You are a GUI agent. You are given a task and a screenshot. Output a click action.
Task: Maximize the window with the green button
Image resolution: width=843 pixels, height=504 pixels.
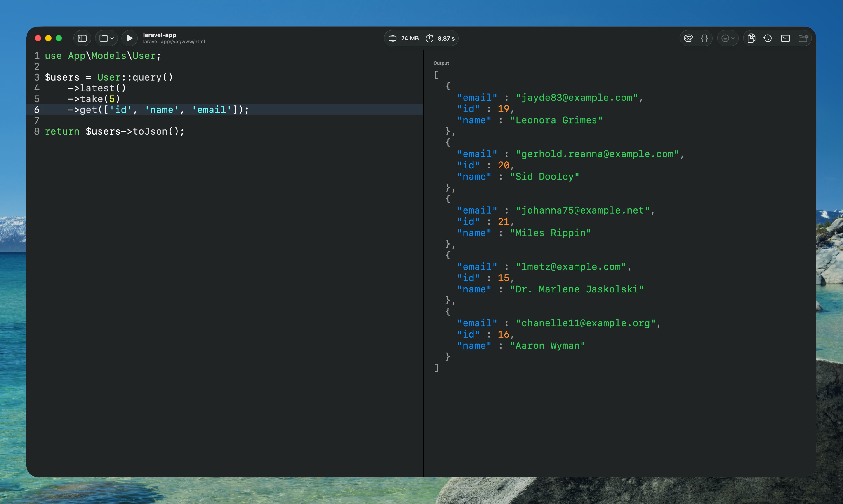pos(59,38)
